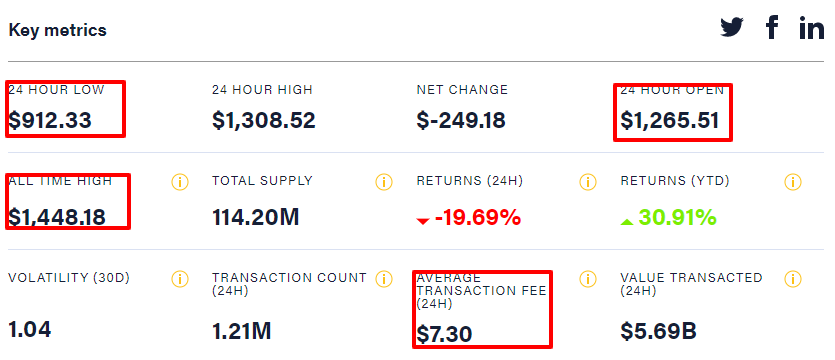
Task: View info for Value Transacted (24H)
Action: (793, 279)
